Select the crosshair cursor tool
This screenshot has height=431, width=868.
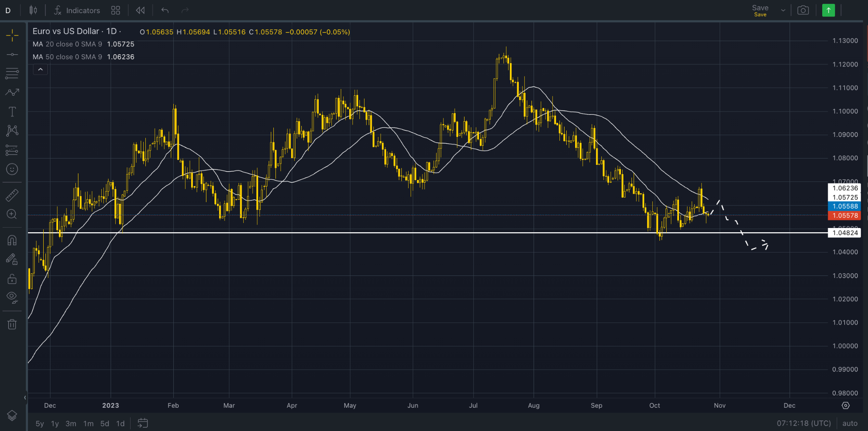coord(12,35)
